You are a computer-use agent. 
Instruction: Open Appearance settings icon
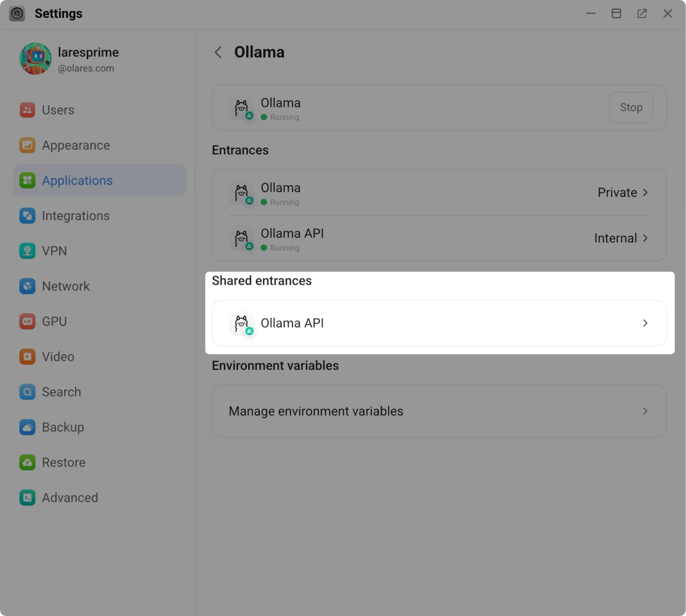point(27,145)
